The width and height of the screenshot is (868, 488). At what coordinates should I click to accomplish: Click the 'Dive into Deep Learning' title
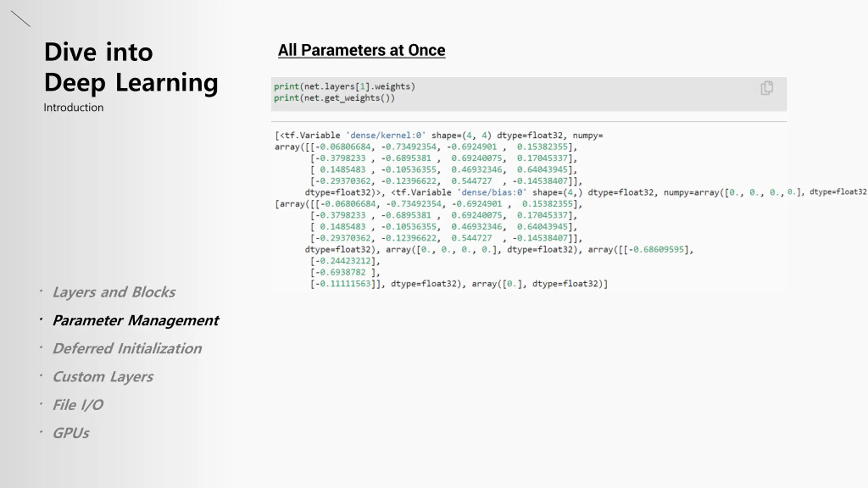coord(131,67)
